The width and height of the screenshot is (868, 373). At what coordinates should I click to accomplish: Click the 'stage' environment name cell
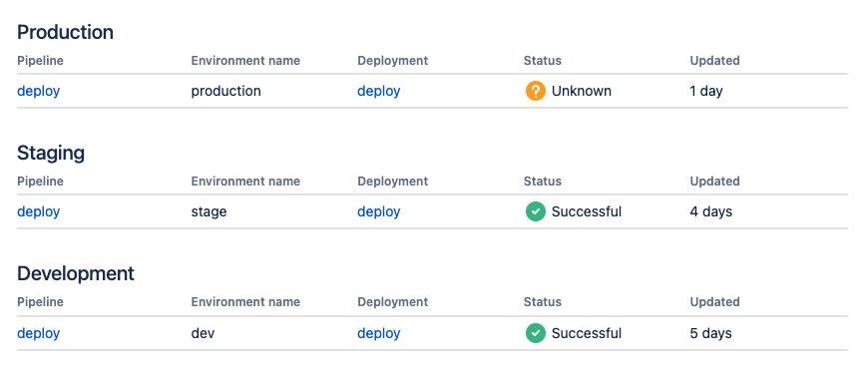pyautogui.click(x=209, y=211)
